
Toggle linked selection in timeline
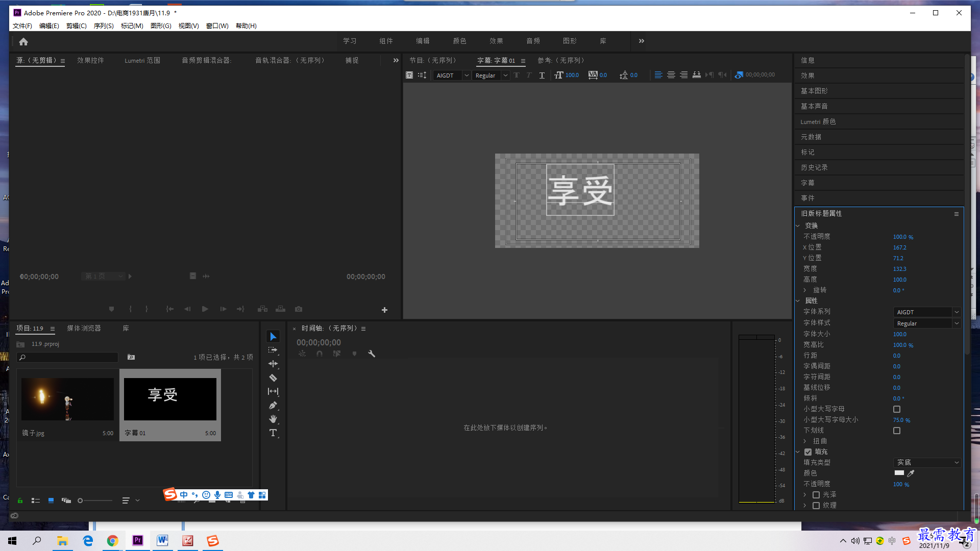[x=337, y=354]
